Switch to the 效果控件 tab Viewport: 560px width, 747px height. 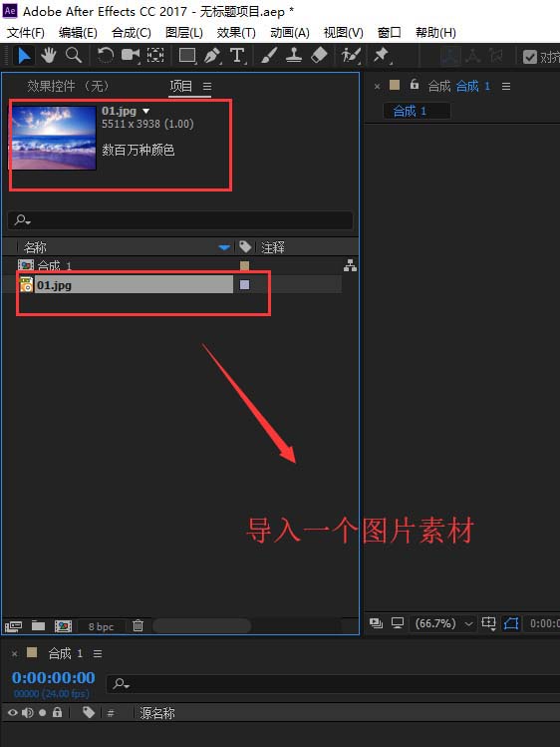pyautogui.click(x=68, y=86)
